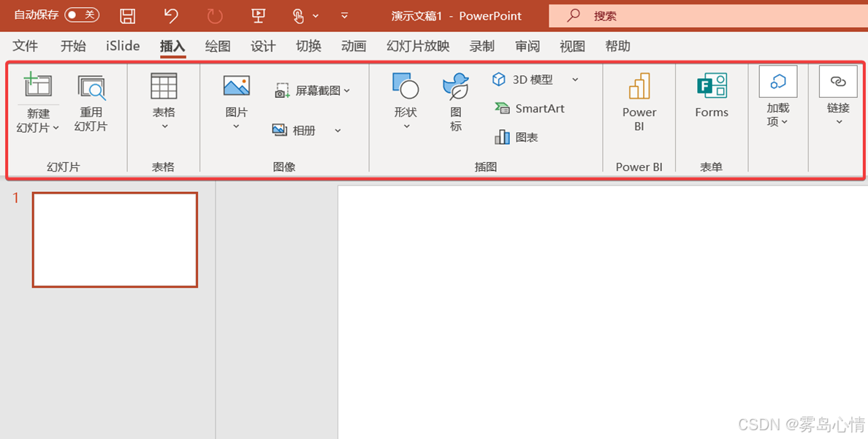Save the presentation using the save icon

point(127,15)
